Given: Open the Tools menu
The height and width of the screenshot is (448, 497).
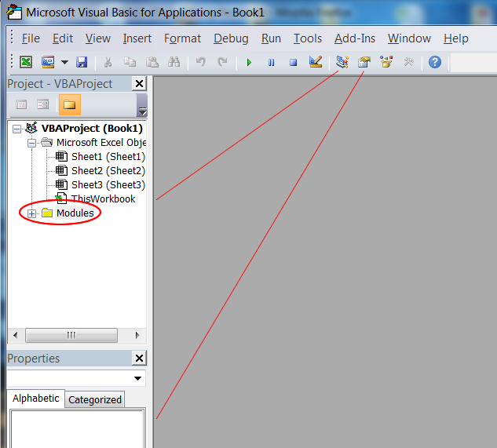Looking at the screenshot, I should (x=308, y=38).
